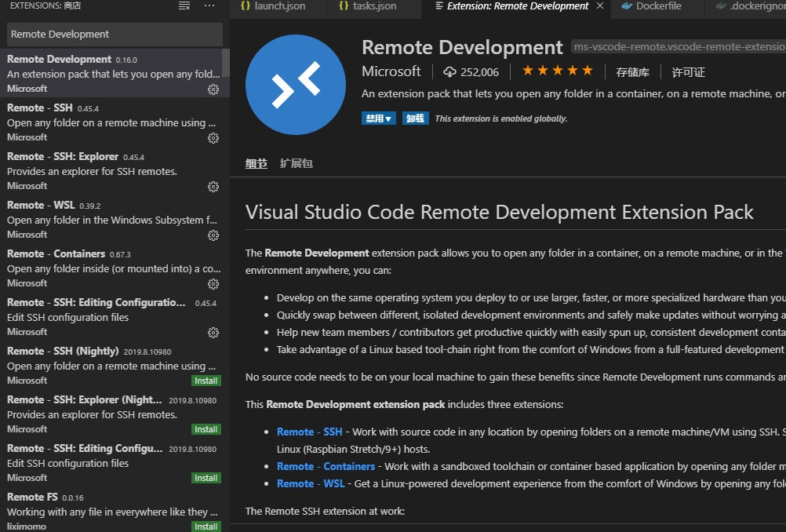Open the 禁用 disable dropdown
This screenshot has height=532, width=786.
[x=379, y=118]
